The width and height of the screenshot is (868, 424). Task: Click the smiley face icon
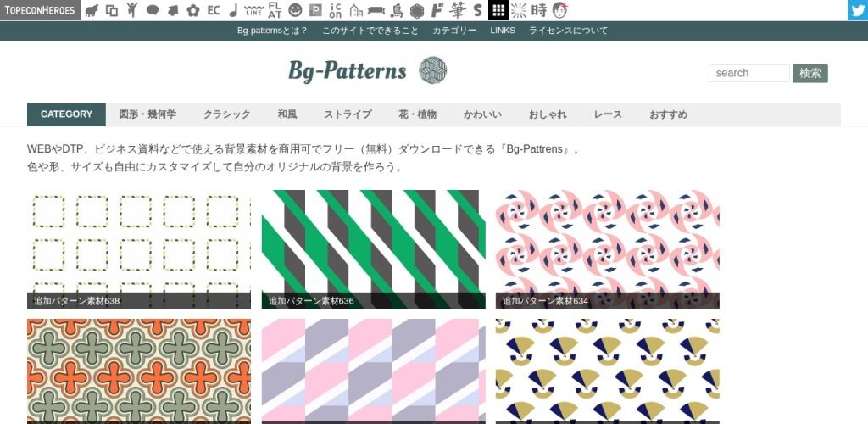pos(295,10)
